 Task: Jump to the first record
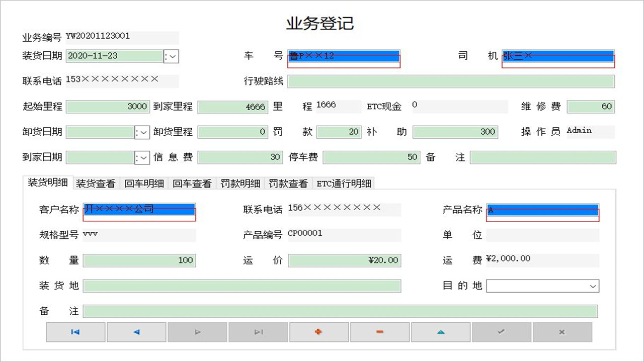point(75,332)
